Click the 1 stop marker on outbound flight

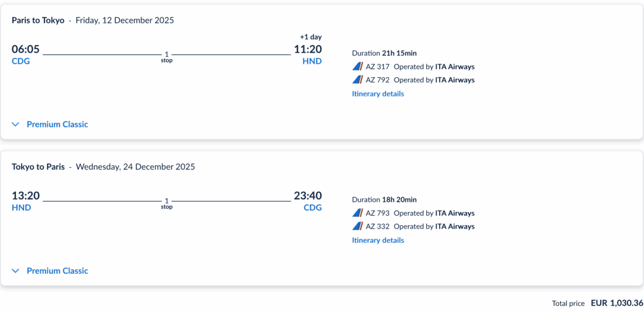(x=167, y=57)
